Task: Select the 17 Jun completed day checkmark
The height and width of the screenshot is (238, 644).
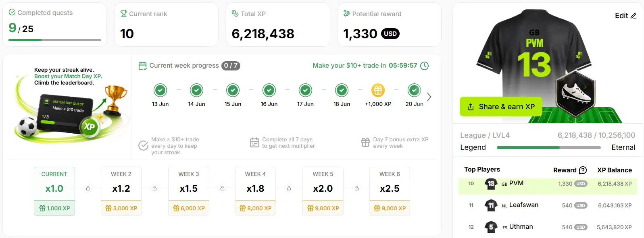Action: click(305, 90)
